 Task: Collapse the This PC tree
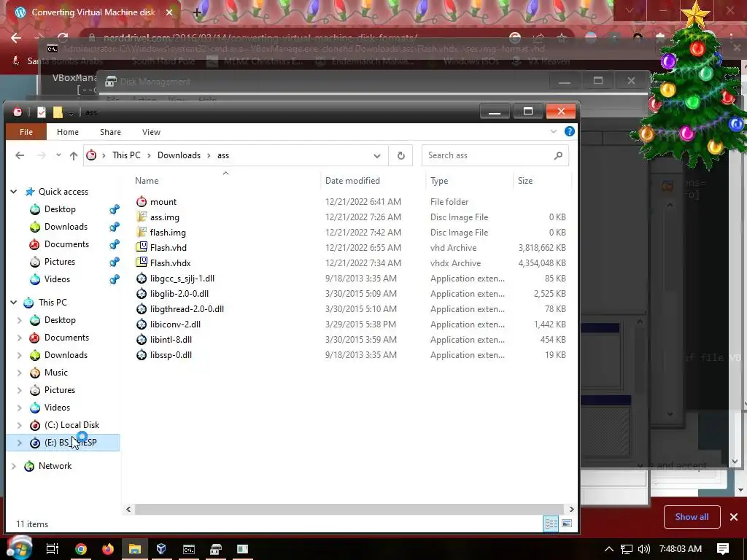click(14, 303)
